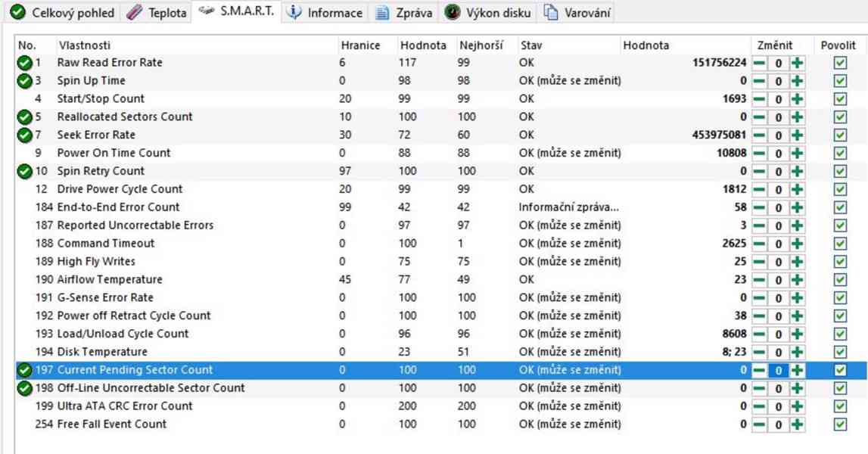Decrease offset for Start/Stop Count with minus

tap(760, 100)
